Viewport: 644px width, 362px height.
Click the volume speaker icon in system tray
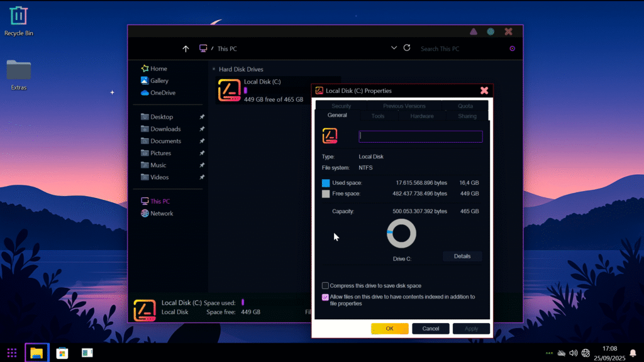[x=573, y=353]
